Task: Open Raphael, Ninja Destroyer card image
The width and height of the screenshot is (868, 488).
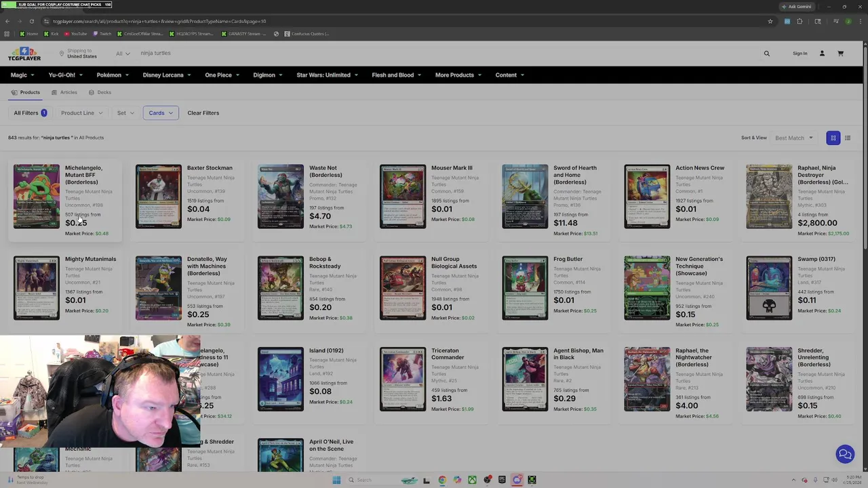Action: pos(769,197)
